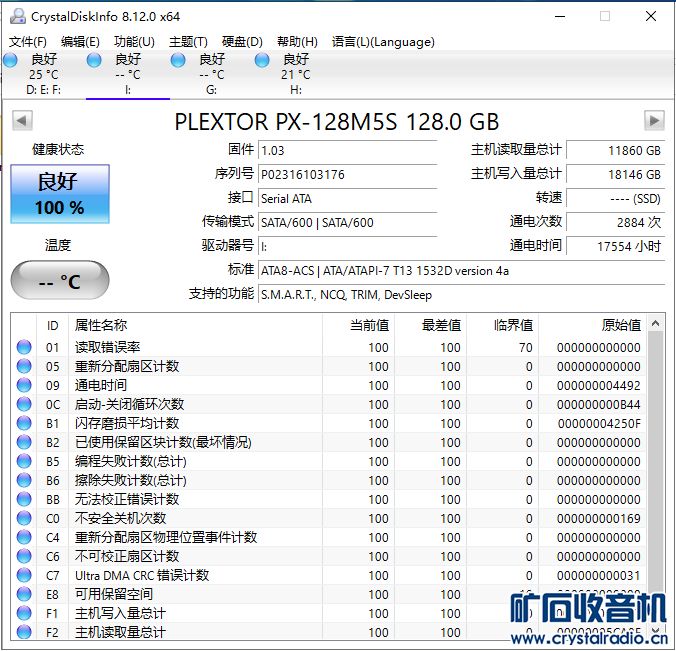Click the standard field ATA8-ACS
The height and width of the screenshot is (651, 676).
click(461, 271)
